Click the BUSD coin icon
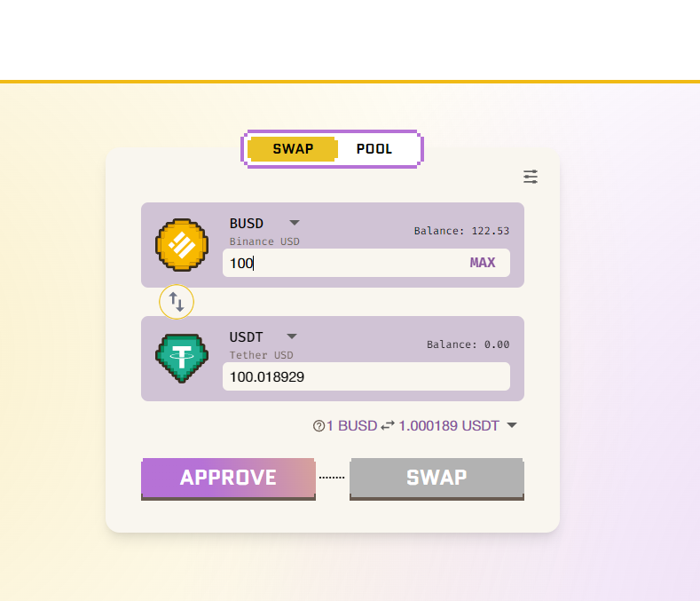Screen dimensions: 700x601 click(x=182, y=245)
